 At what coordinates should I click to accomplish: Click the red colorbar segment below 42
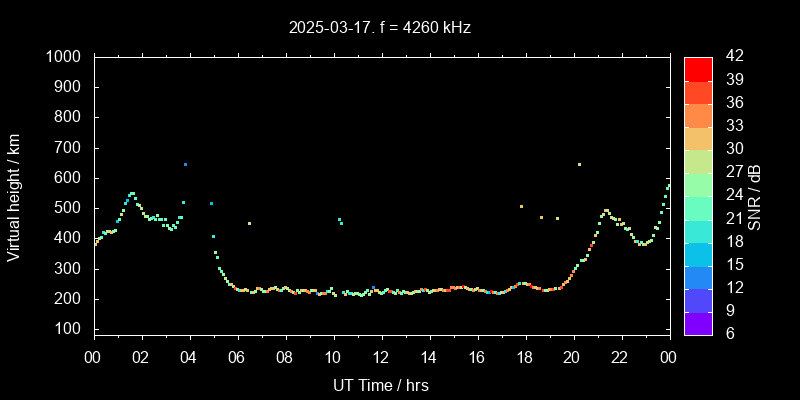[x=698, y=68]
